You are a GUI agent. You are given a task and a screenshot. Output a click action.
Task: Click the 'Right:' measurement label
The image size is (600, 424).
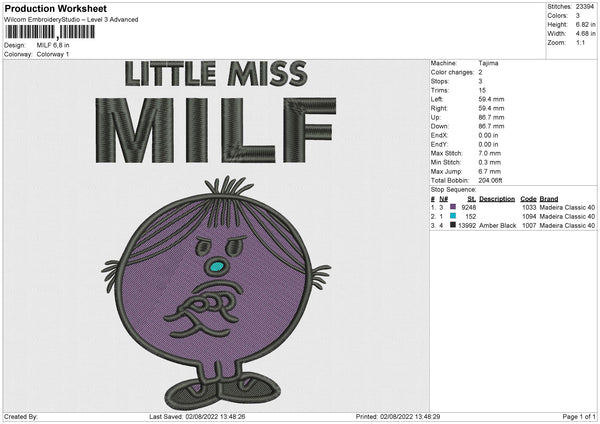[x=439, y=108]
